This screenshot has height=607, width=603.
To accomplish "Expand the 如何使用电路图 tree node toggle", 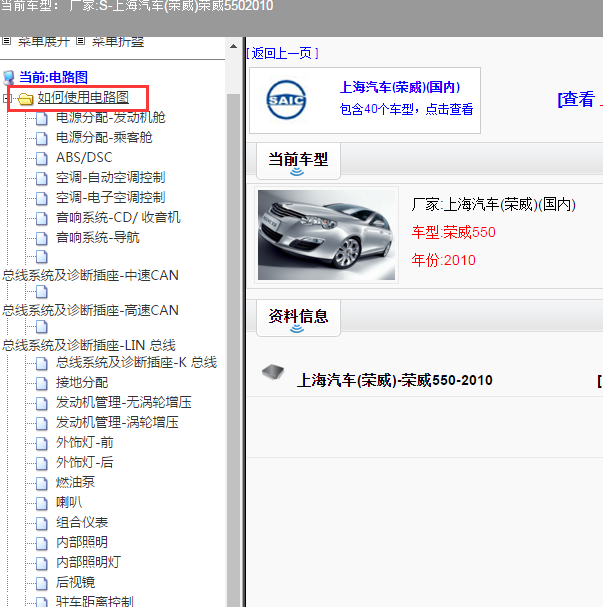I will [x=5, y=99].
